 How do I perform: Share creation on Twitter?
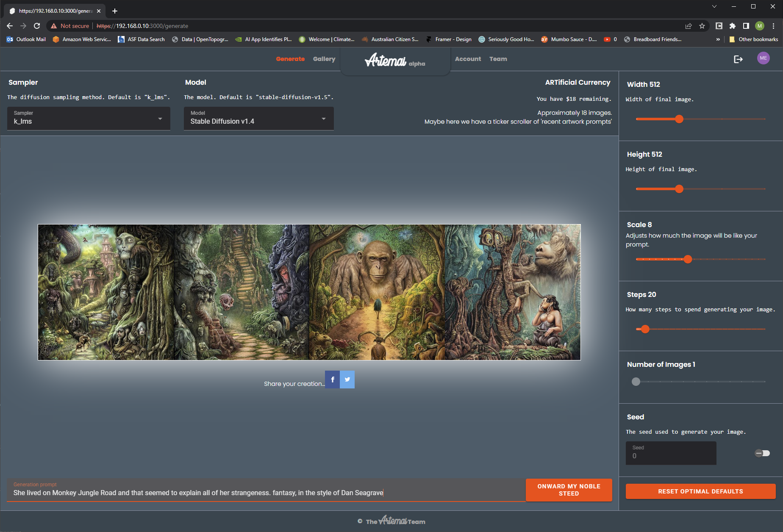pyautogui.click(x=347, y=380)
